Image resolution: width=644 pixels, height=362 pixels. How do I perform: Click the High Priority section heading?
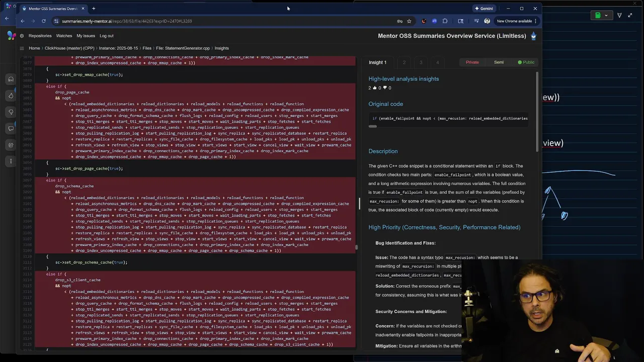click(444, 227)
